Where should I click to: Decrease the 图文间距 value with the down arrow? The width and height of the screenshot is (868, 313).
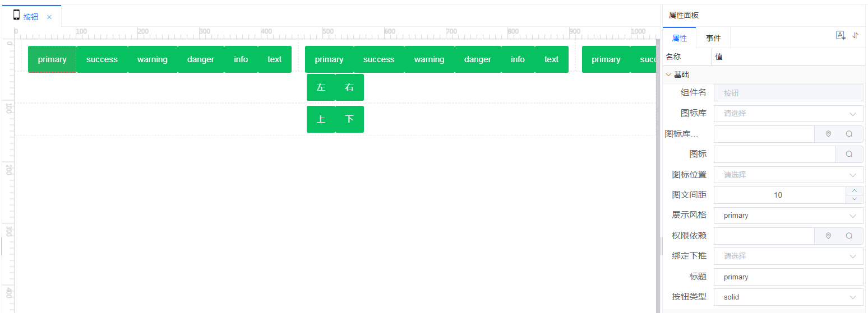click(x=854, y=199)
